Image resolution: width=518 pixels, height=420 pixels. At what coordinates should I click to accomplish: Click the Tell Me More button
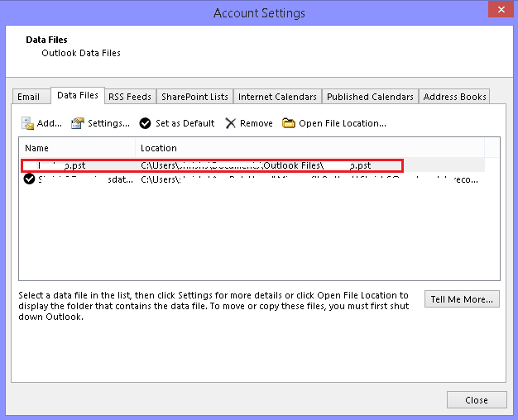(x=462, y=299)
